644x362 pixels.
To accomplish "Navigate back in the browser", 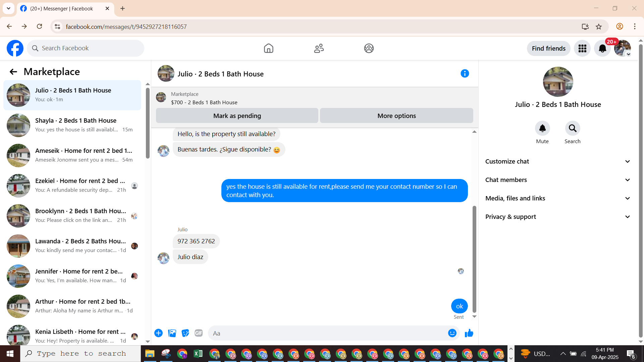I will (9, 26).
